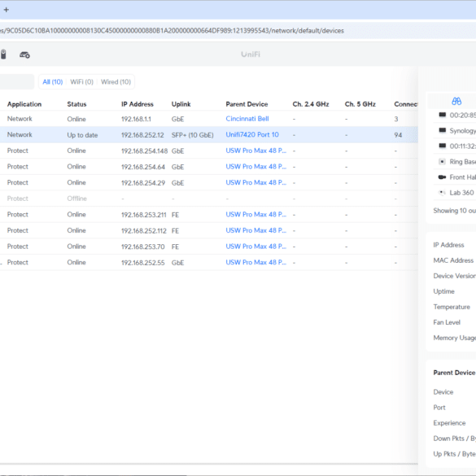Open the Unifi7420 Port 10 link
Image resolution: width=476 pixels, height=476 pixels.
click(252, 134)
